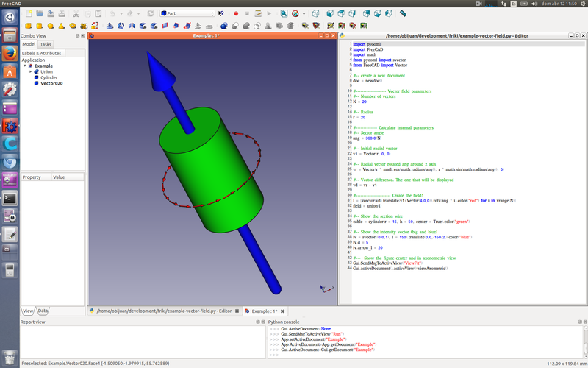Launch Firefox from the Ubuntu dock
588x368 pixels.
[x=10, y=53]
